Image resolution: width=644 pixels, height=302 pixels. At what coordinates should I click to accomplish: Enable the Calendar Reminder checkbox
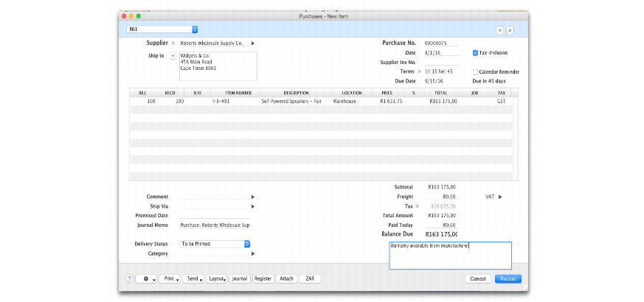[x=475, y=71]
